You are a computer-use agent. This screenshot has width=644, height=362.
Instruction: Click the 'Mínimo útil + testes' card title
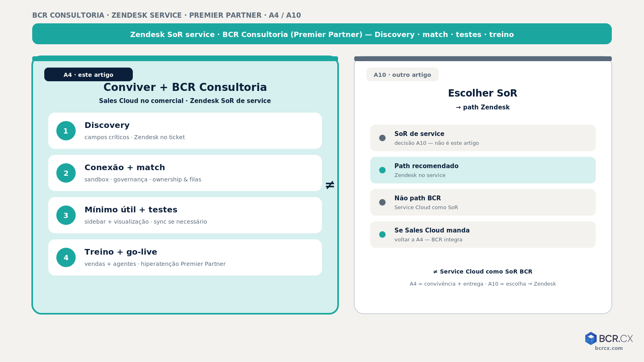(131, 210)
